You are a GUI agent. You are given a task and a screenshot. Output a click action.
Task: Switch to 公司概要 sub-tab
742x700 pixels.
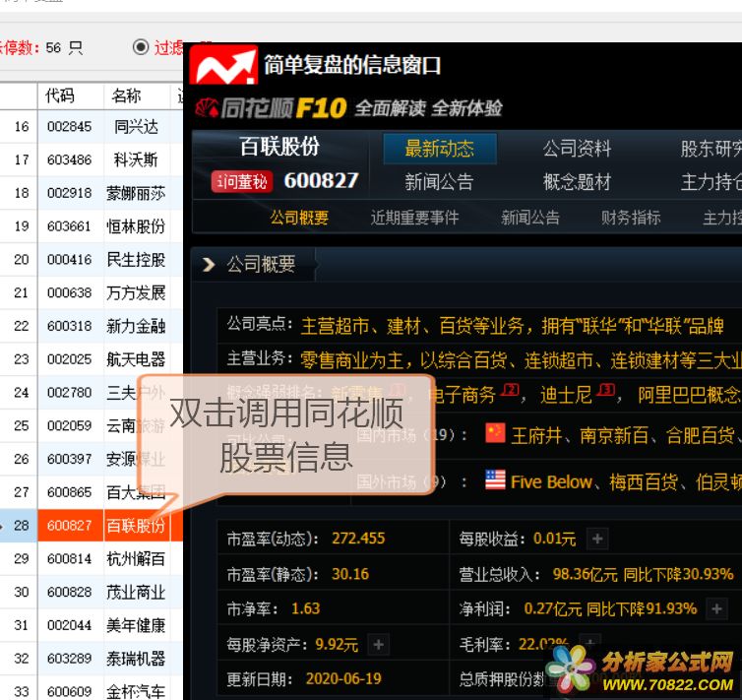(x=299, y=218)
